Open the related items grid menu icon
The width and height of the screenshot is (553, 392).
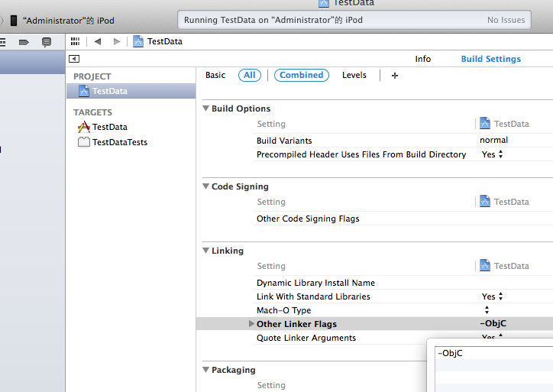pos(75,41)
